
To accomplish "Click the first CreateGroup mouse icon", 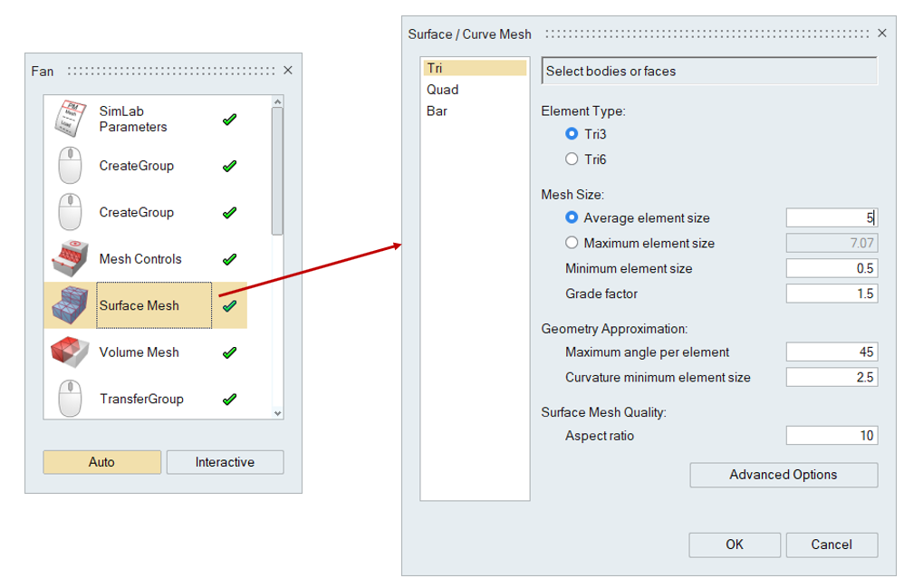I will (x=70, y=166).
